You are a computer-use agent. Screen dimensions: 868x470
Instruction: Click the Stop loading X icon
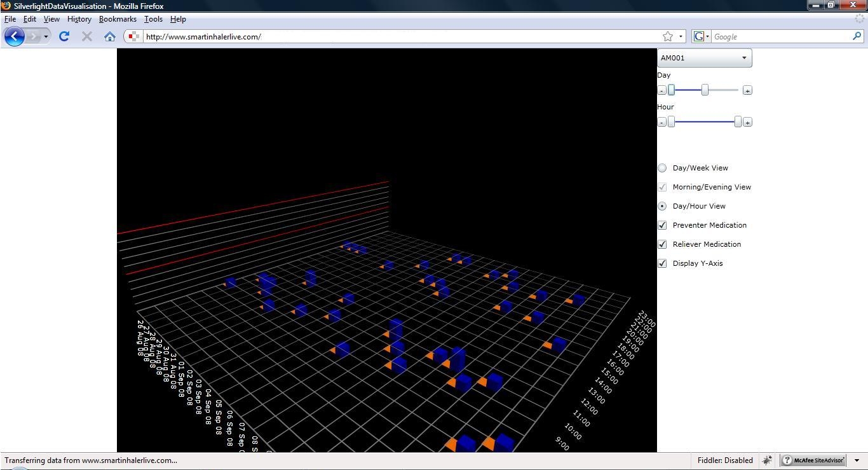(x=87, y=36)
